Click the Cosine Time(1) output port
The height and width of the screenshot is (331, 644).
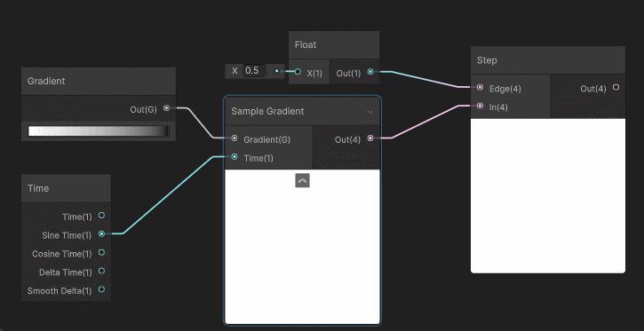tap(101, 252)
